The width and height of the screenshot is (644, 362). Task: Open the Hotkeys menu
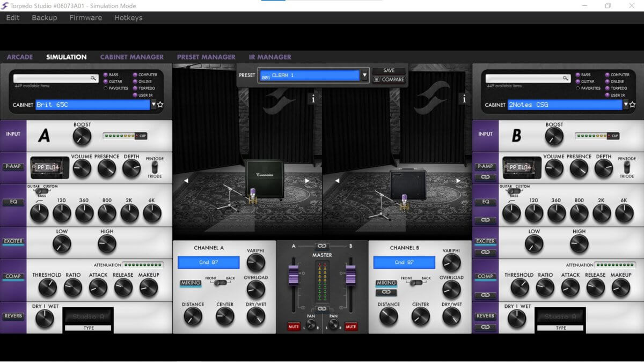coord(128,18)
